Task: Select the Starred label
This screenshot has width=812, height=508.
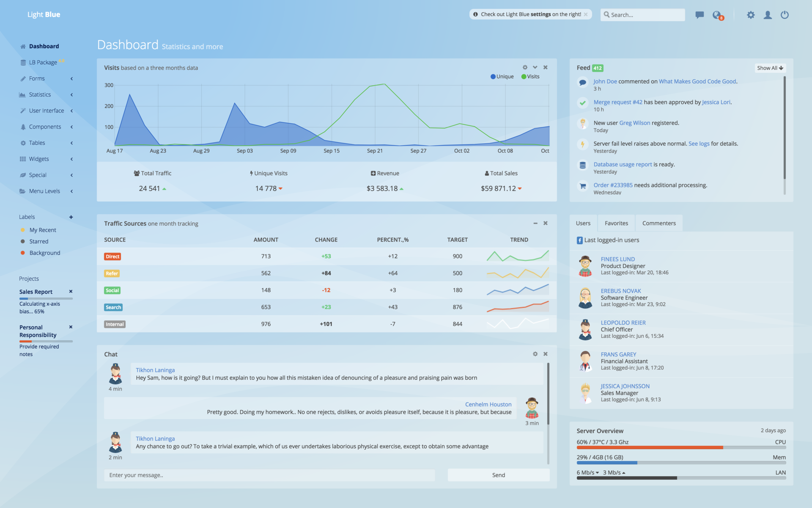Action: point(39,241)
